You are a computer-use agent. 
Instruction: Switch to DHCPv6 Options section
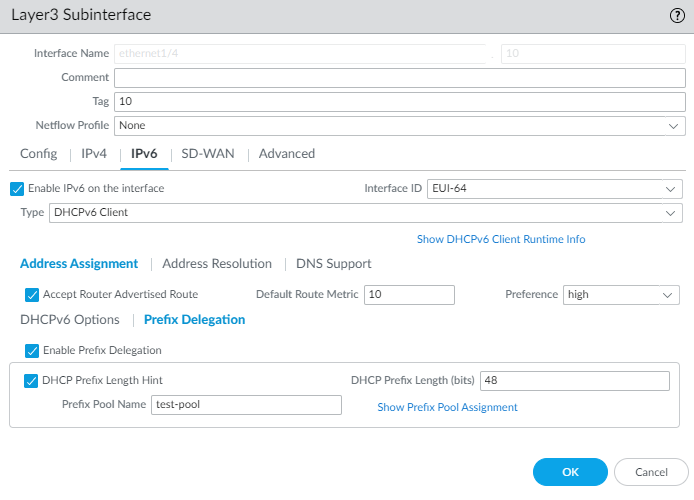70,320
